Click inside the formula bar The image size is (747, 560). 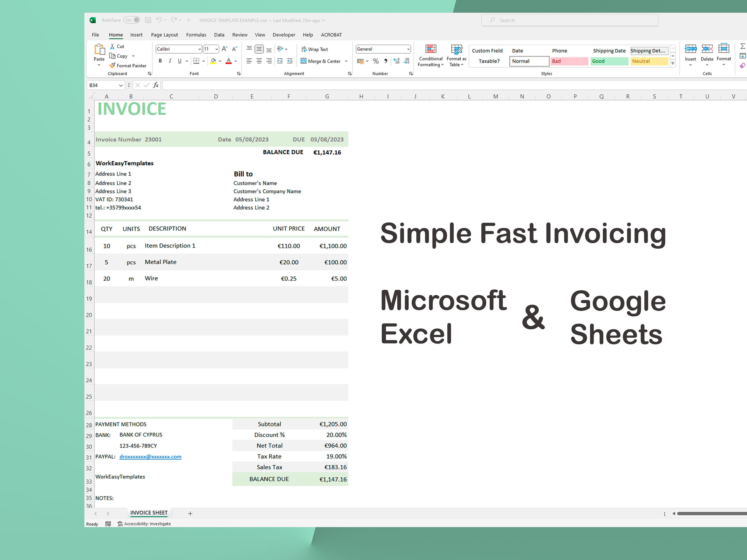[x=304, y=85]
